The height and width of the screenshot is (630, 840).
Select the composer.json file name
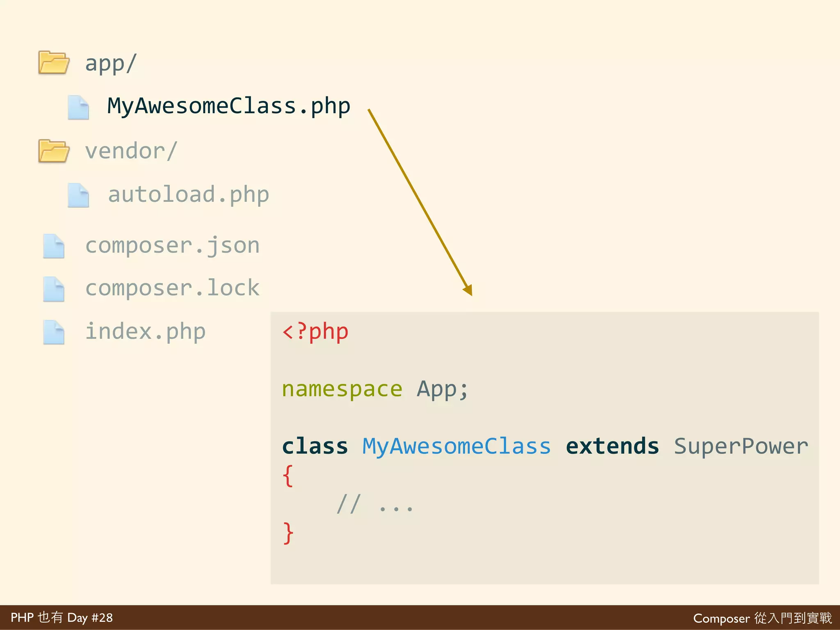pyautogui.click(x=172, y=246)
